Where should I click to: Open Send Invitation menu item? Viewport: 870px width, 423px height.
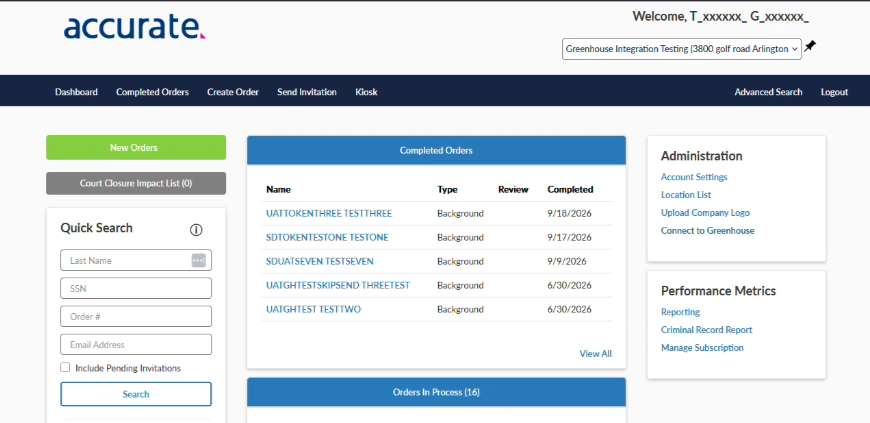307,92
